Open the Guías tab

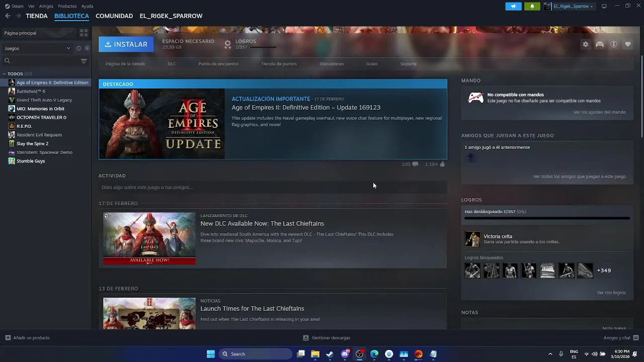[372, 64]
